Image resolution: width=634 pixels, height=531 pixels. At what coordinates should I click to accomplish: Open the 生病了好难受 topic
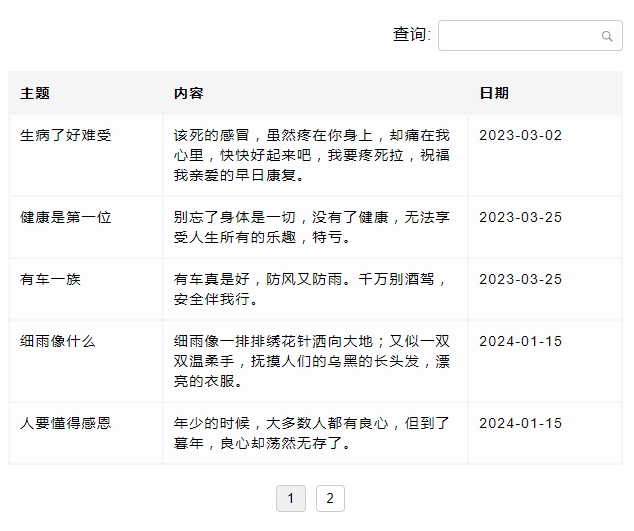pos(66,135)
